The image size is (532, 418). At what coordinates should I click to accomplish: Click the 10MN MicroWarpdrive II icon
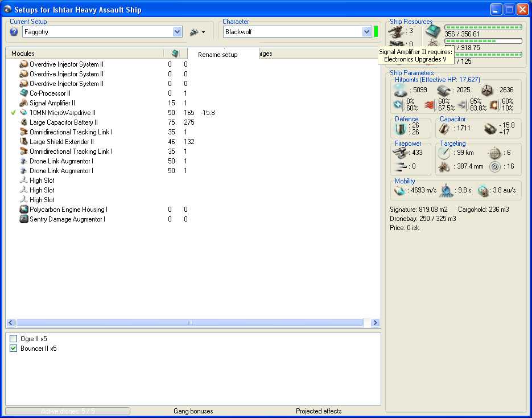(x=24, y=112)
